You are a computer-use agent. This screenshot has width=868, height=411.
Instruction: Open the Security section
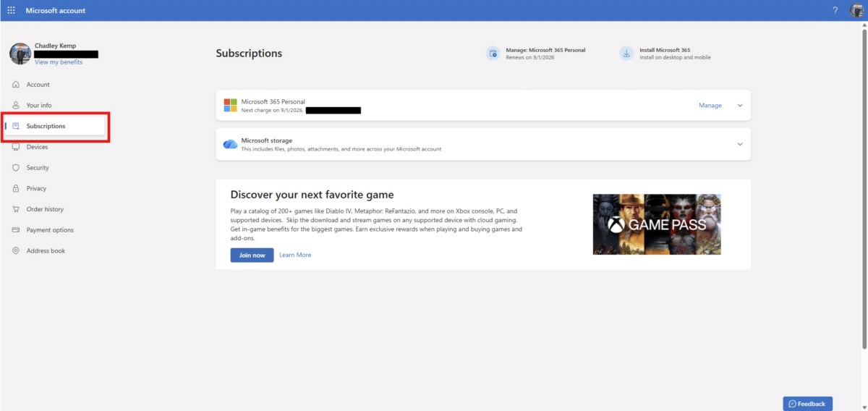(x=38, y=167)
